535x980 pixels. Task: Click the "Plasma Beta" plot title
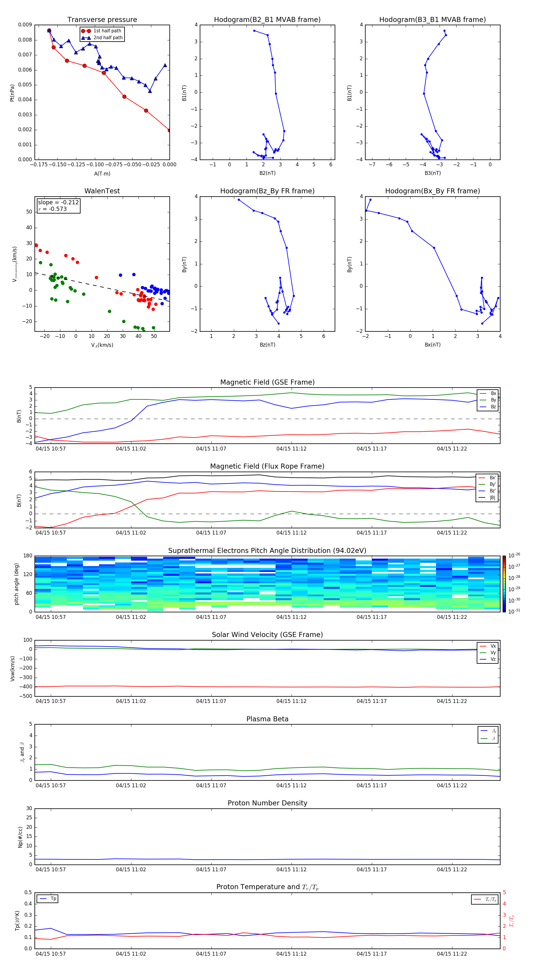point(267,719)
